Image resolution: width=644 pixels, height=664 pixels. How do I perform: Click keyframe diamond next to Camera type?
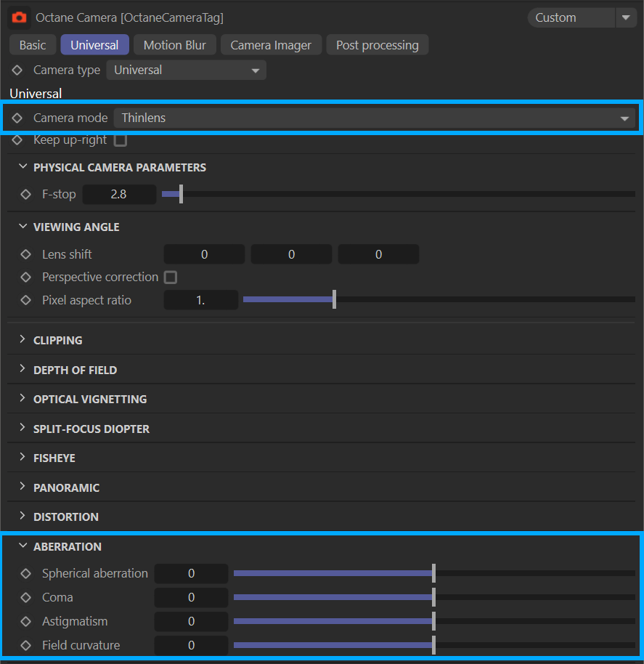point(17,70)
